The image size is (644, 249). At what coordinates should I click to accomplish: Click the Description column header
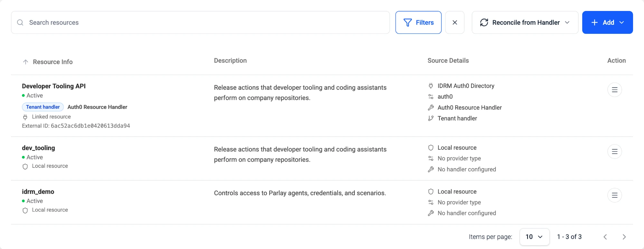click(x=230, y=61)
